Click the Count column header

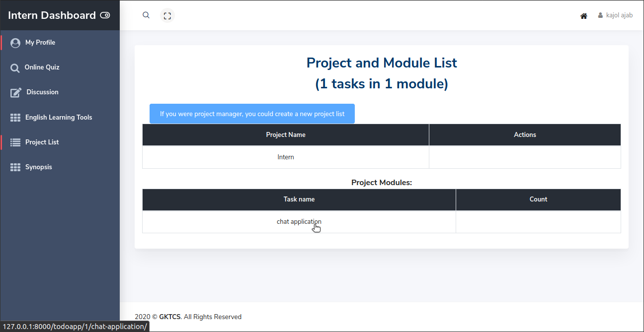[x=538, y=199]
